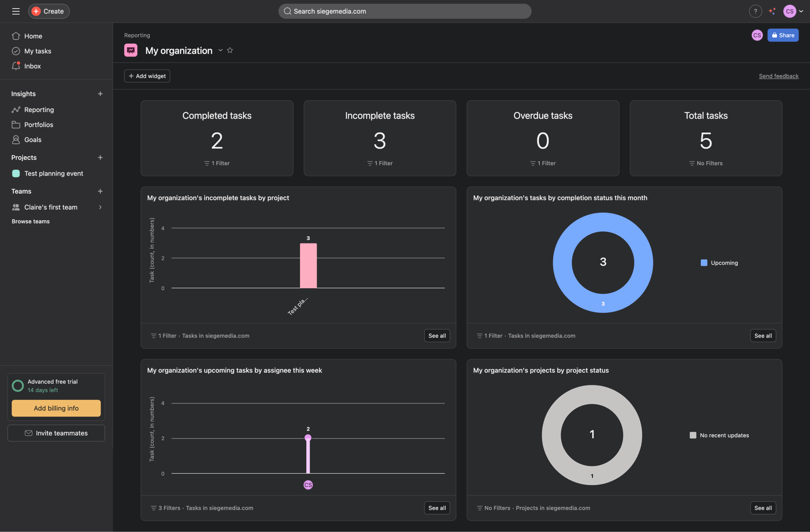Viewport: 810px width, 532px height.
Task: Select My tasks in the sidebar
Action: tap(38, 51)
